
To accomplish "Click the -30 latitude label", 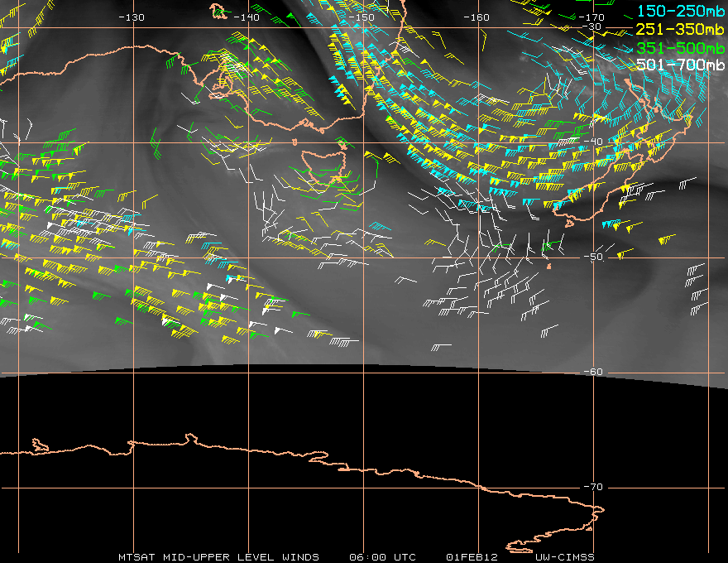I will 591,26.
